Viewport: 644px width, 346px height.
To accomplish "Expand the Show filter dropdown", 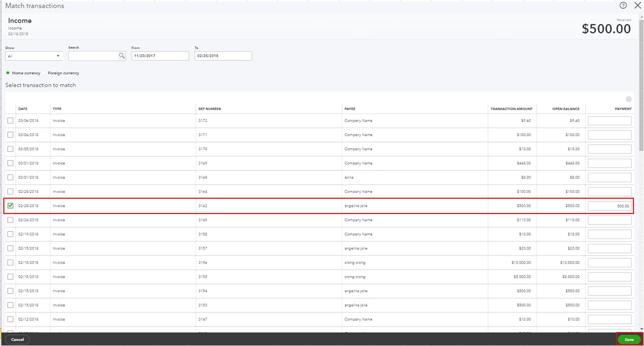I will pyautogui.click(x=34, y=56).
